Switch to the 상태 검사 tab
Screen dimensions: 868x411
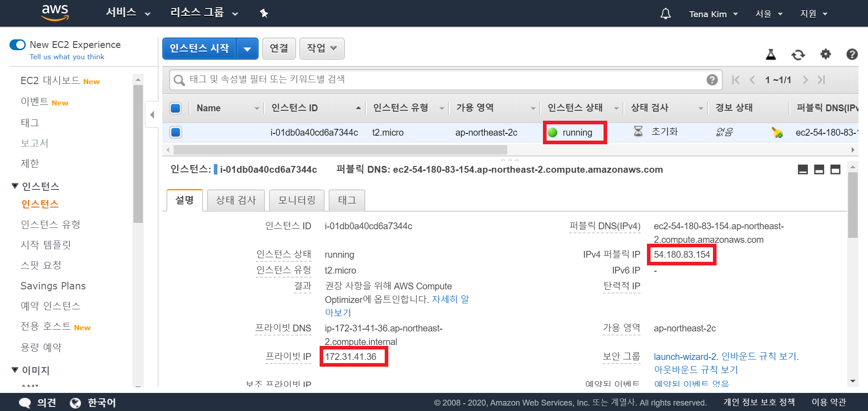pyautogui.click(x=236, y=200)
